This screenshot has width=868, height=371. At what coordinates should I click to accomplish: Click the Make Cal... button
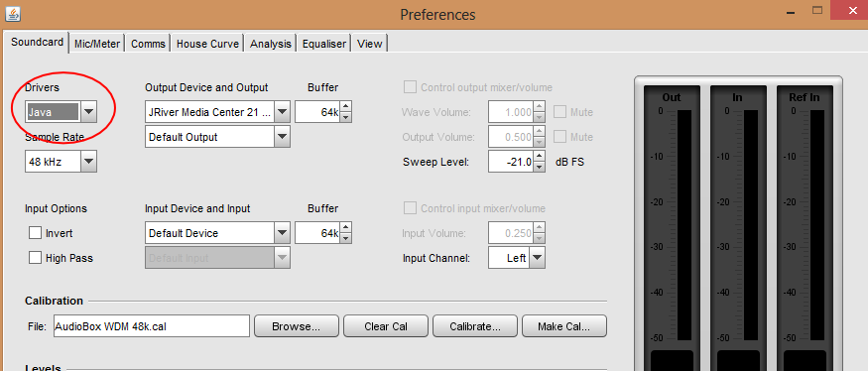coord(564,326)
